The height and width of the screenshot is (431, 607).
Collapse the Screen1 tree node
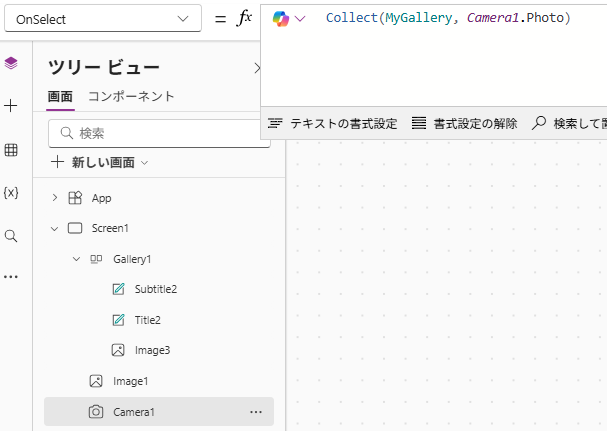click(x=55, y=228)
